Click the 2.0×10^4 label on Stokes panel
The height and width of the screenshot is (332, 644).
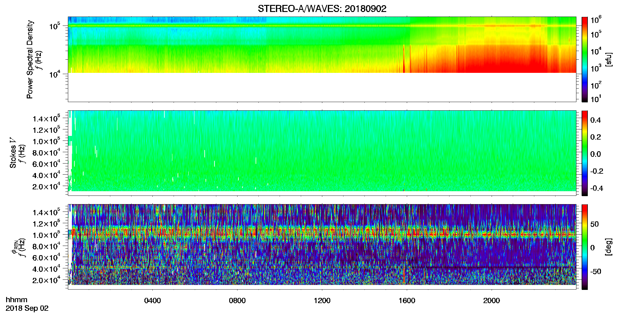click(46, 186)
